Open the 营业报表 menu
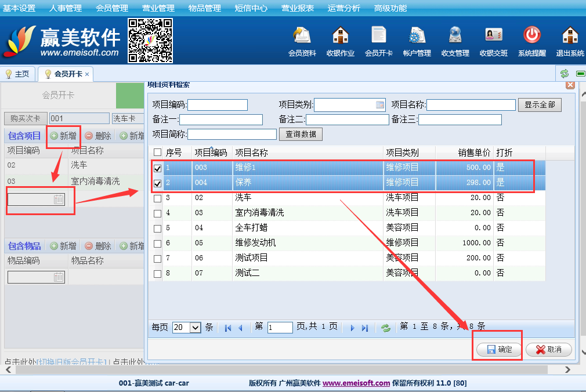 click(x=298, y=8)
